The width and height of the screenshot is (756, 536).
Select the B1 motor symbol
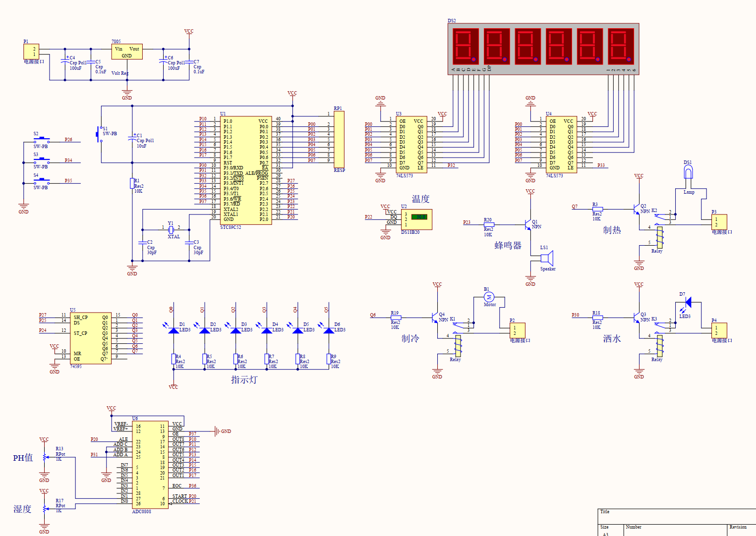(489, 297)
